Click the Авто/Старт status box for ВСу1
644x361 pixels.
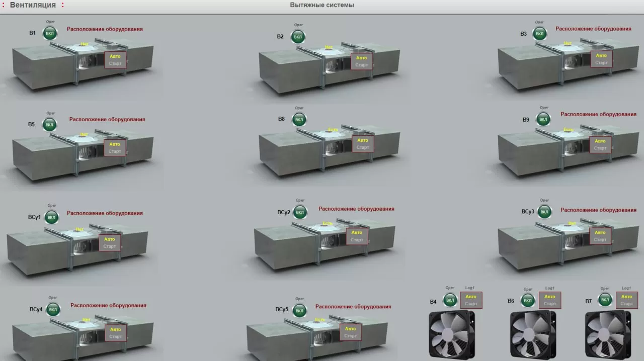pyautogui.click(x=109, y=242)
